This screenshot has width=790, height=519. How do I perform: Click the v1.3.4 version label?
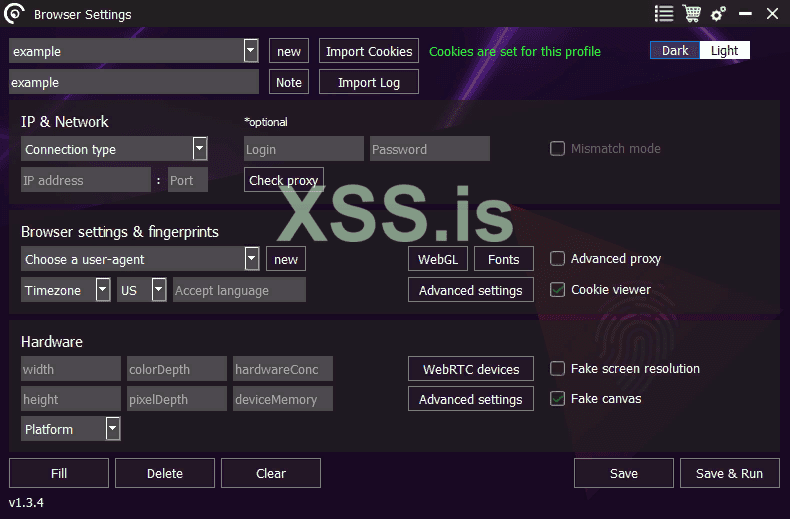(x=26, y=502)
